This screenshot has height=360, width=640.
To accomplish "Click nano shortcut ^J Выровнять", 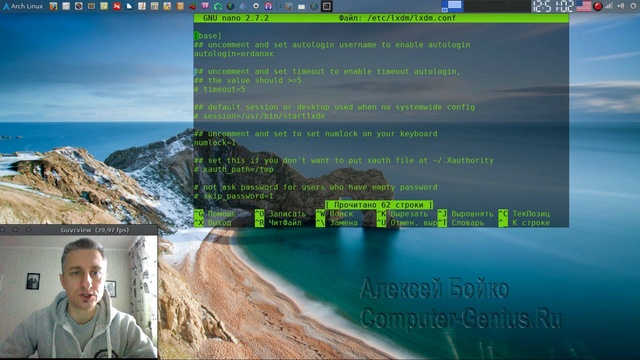I will (466, 214).
